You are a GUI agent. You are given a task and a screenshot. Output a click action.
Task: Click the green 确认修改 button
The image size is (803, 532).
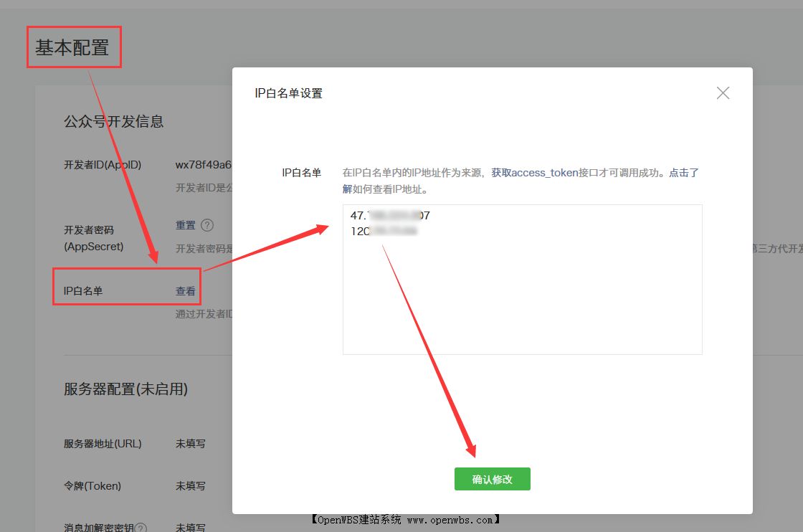(493, 479)
